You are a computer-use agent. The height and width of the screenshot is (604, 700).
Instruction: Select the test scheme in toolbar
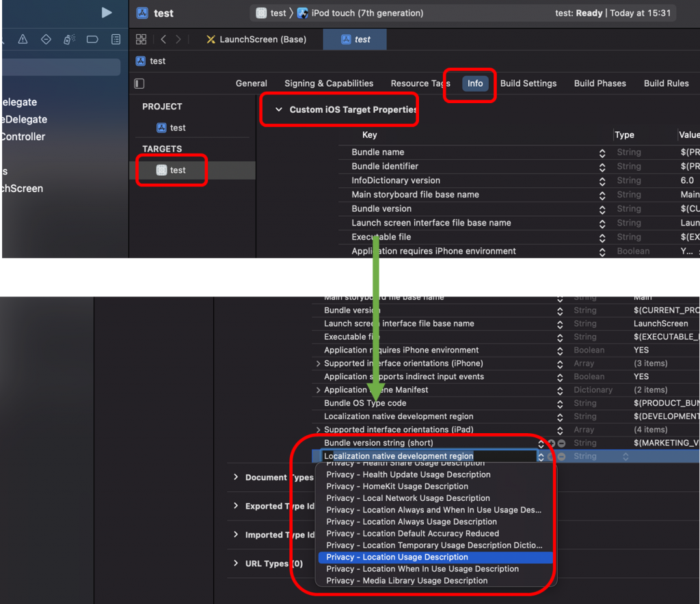271,13
